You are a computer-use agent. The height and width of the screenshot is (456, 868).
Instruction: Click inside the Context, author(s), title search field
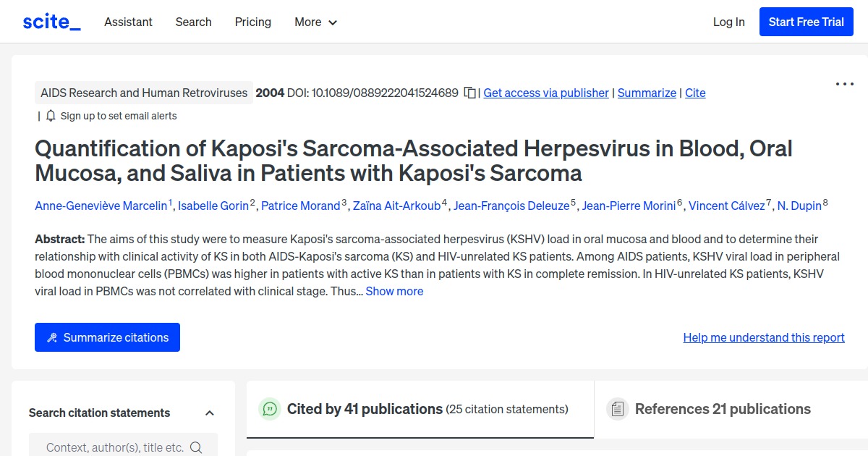tap(116, 447)
